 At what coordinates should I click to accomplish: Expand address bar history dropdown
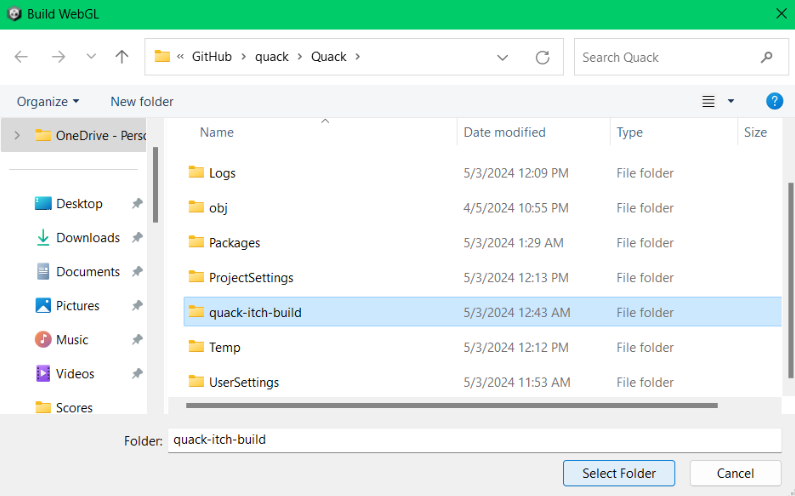502,57
